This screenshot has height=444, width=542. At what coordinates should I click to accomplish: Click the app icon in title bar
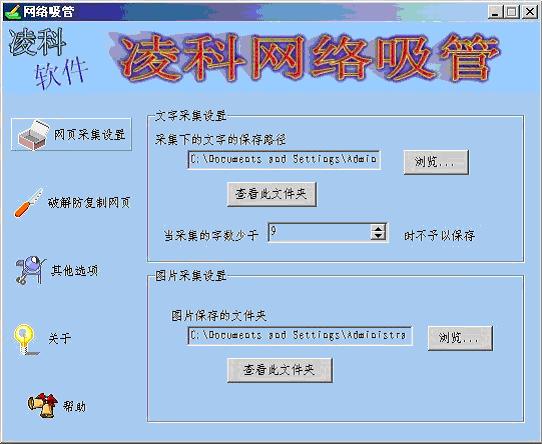13,12
